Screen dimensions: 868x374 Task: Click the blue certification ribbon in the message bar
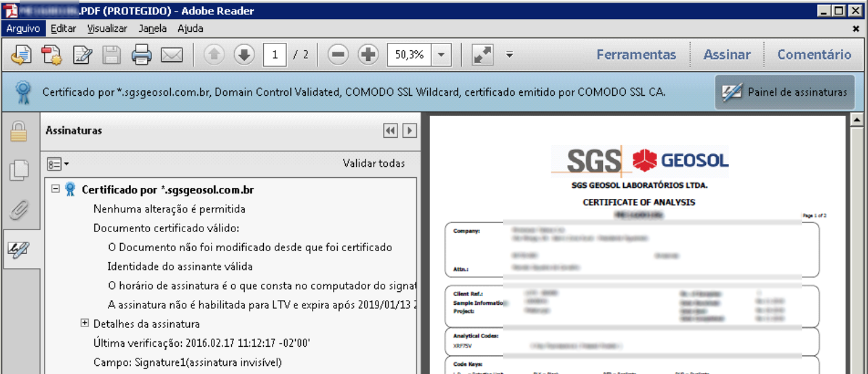point(22,92)
